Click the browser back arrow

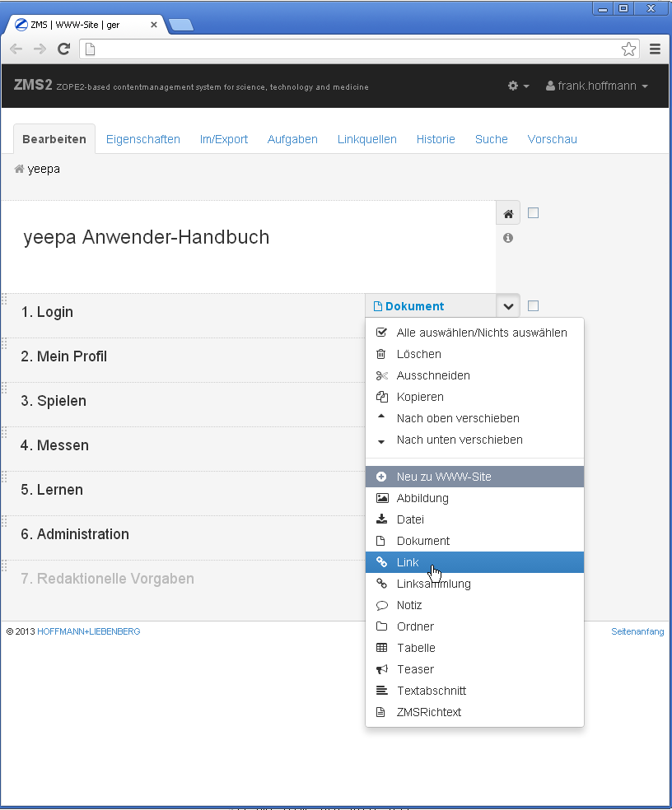point(16,49)
